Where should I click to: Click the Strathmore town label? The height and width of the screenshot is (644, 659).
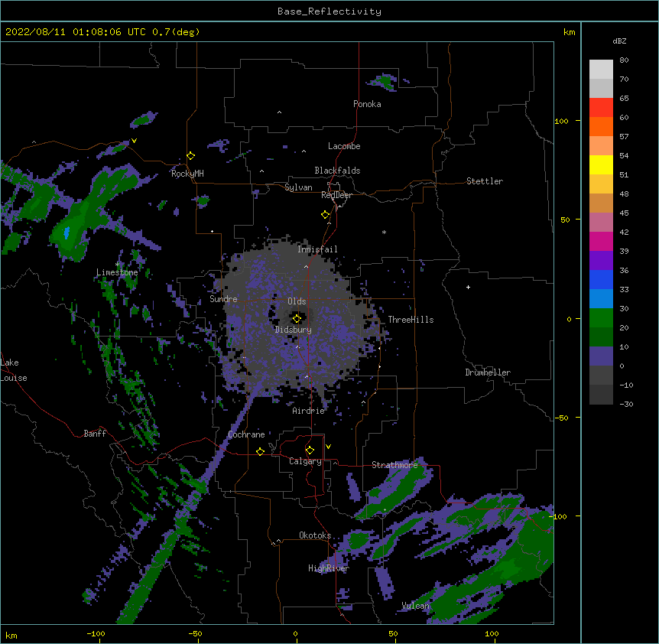click(x=394, y=465)
